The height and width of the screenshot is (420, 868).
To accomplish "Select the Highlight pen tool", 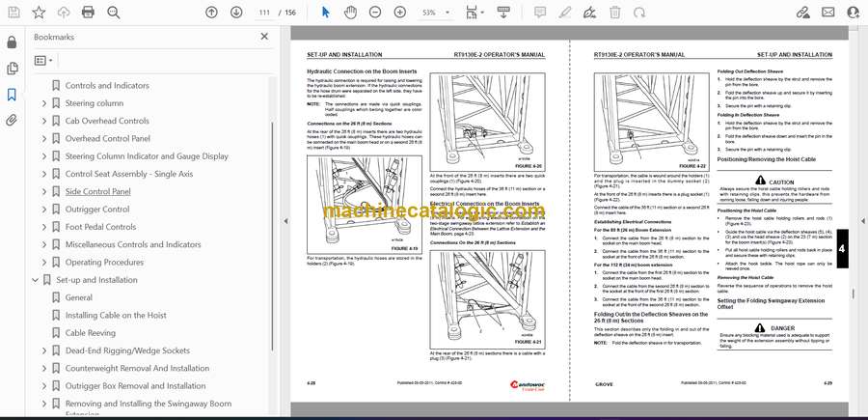I will [565, 13].
